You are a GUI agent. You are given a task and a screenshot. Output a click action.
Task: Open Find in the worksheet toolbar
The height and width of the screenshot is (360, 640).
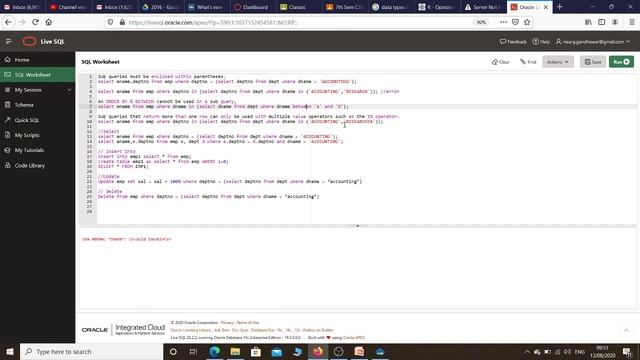click(x=528, y=62)
